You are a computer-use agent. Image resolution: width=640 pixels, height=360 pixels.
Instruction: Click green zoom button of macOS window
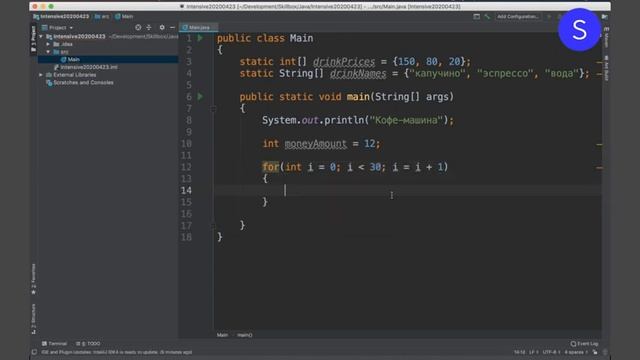tap(51, 6)
